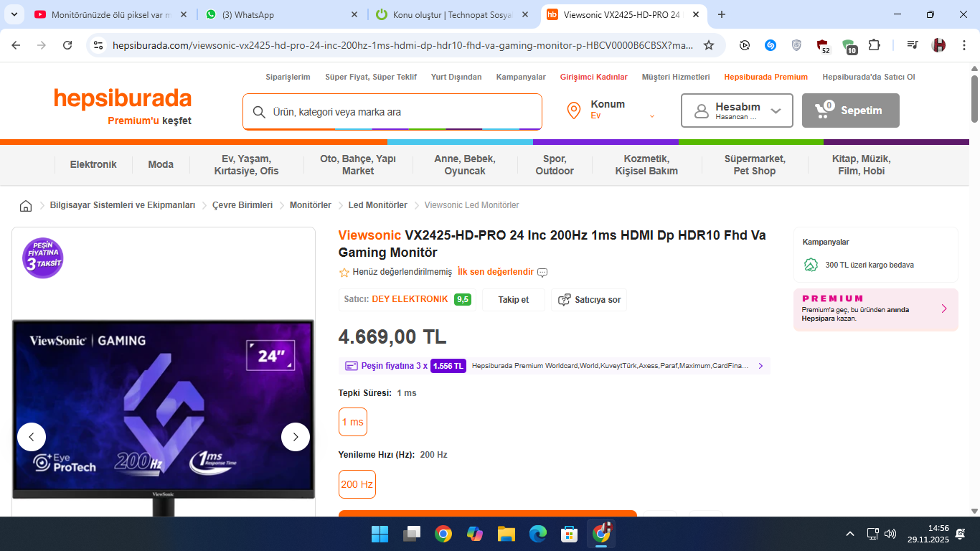Click the rating star icon
This screenshot has width=980, height=551.
[344, 273]
